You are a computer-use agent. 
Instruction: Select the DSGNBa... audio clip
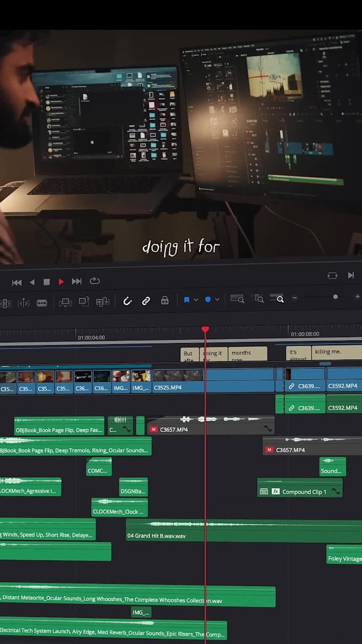133,487
